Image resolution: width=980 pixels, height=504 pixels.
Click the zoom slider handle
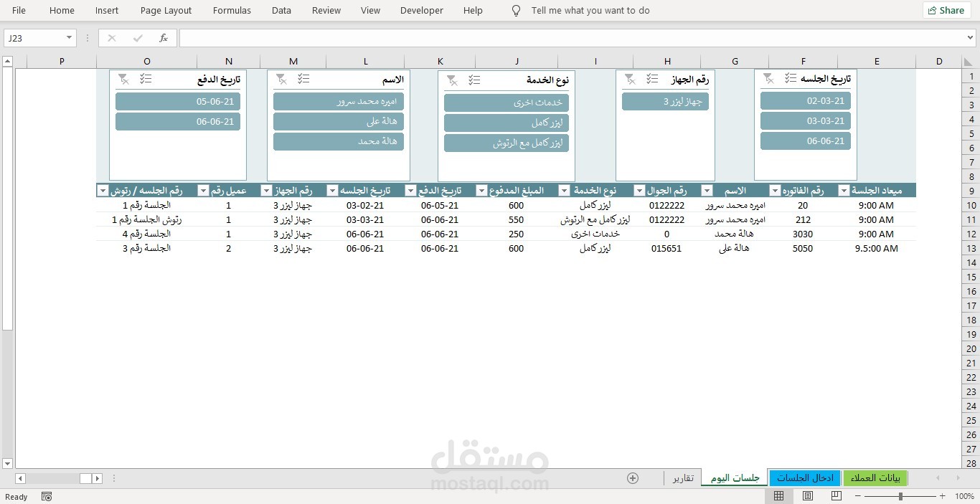click(900, 496)
